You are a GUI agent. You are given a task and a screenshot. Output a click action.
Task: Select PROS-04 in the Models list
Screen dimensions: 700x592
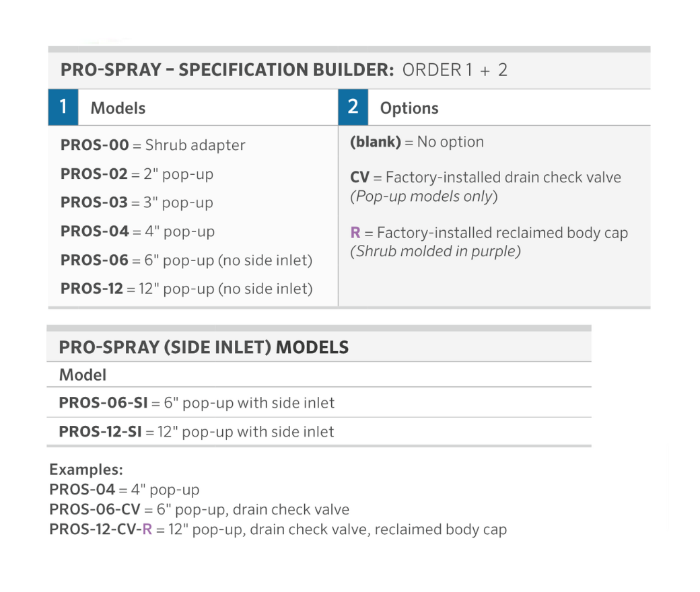137,231
